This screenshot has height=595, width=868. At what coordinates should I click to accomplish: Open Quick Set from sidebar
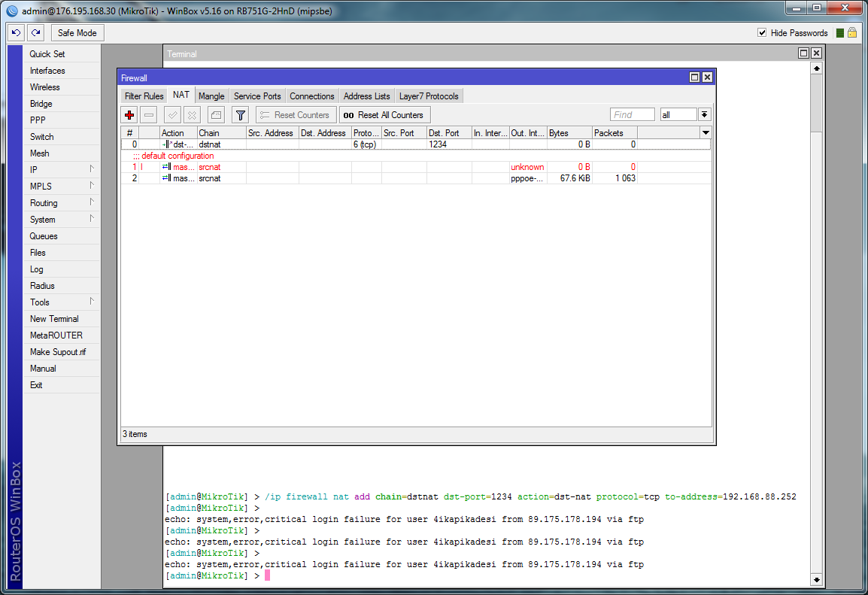62,53
